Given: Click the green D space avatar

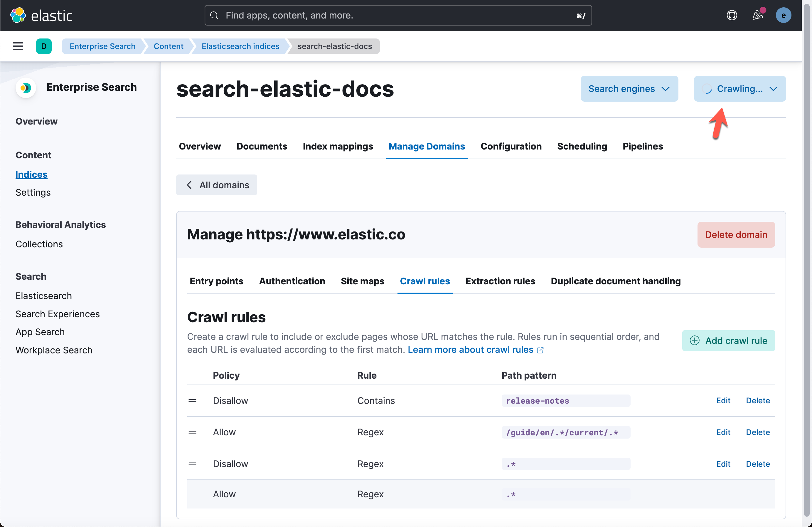Looking at the screenshot, I should pyautogui.click(x=44, y=46).
